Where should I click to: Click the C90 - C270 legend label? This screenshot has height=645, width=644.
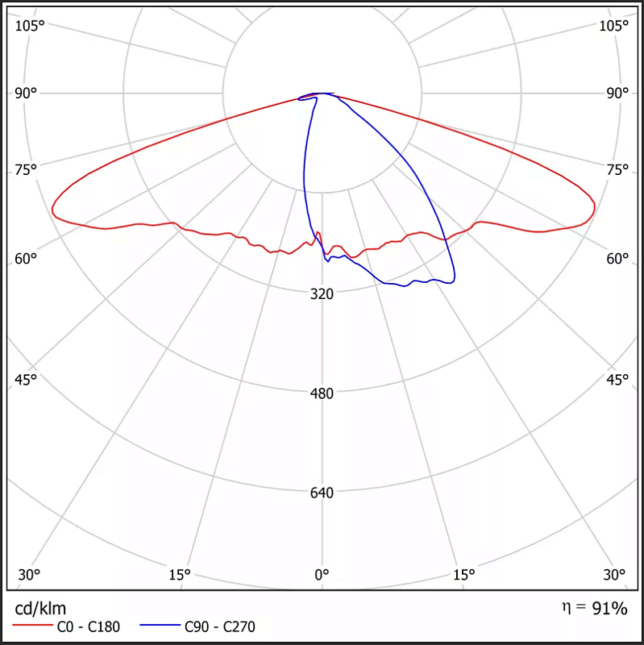click(219, 626)
